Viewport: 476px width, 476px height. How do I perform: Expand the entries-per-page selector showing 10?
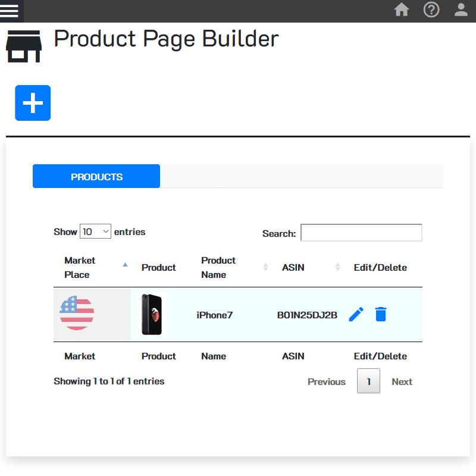[x=95, y=231]
